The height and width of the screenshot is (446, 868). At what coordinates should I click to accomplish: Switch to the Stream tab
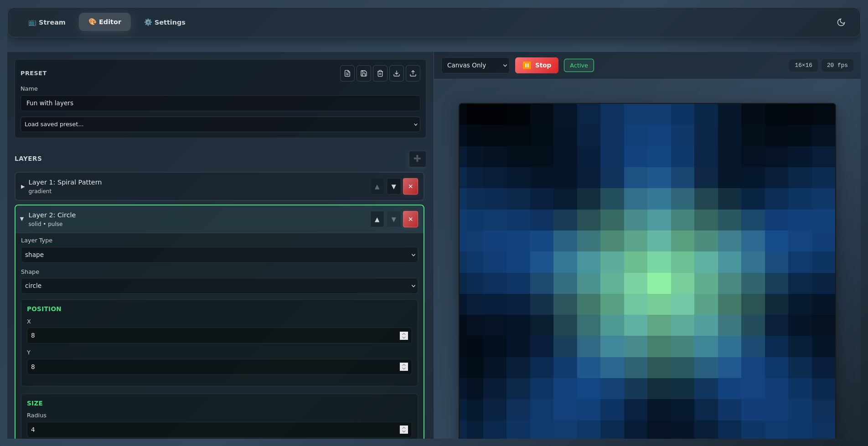click(x=47, y=22)
